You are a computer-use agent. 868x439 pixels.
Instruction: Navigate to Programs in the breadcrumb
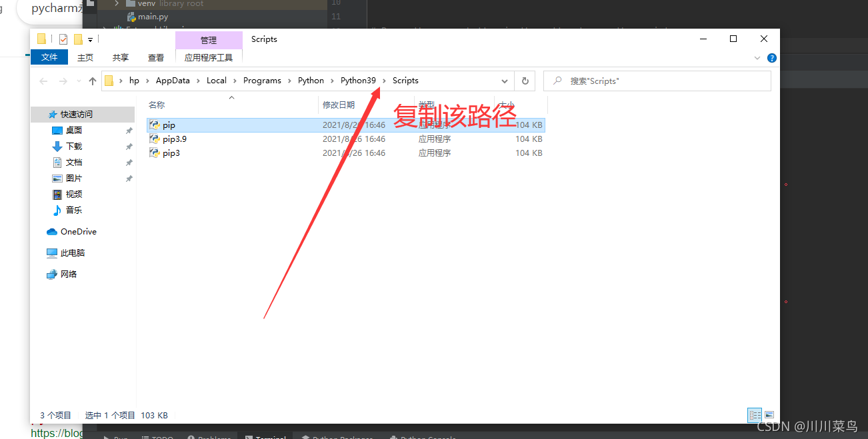(262, 81)
